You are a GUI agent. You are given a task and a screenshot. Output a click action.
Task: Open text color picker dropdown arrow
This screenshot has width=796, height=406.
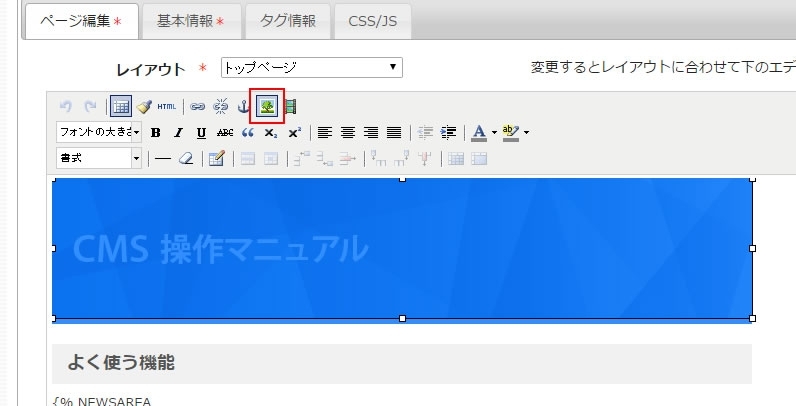point(494,133)
